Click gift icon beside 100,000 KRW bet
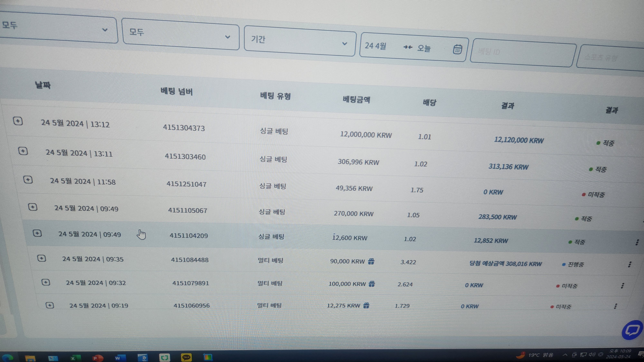644x362 pixels. tap(372, 284)
